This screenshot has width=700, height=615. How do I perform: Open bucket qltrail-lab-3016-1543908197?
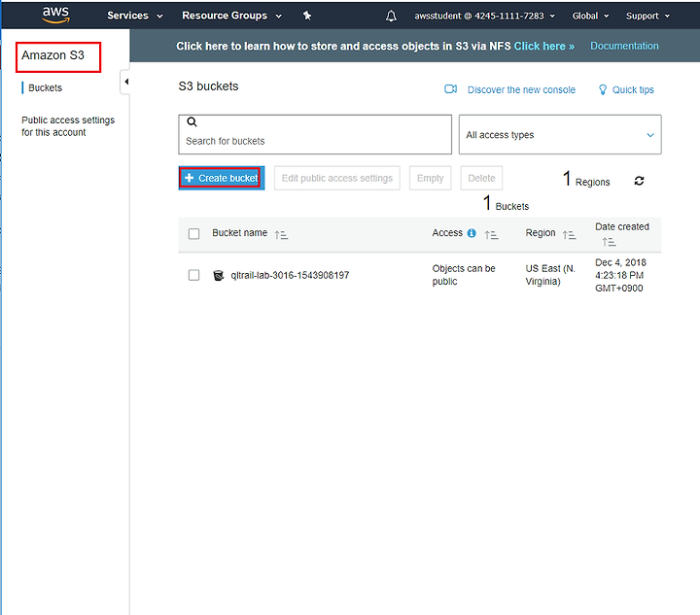[x=290, y=275]
